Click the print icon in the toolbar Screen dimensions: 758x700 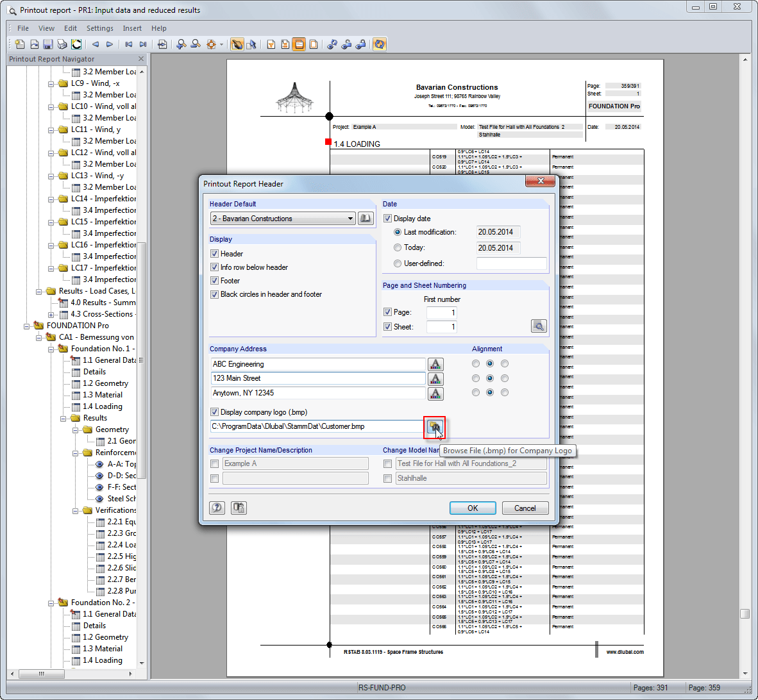tap(62, 44)
